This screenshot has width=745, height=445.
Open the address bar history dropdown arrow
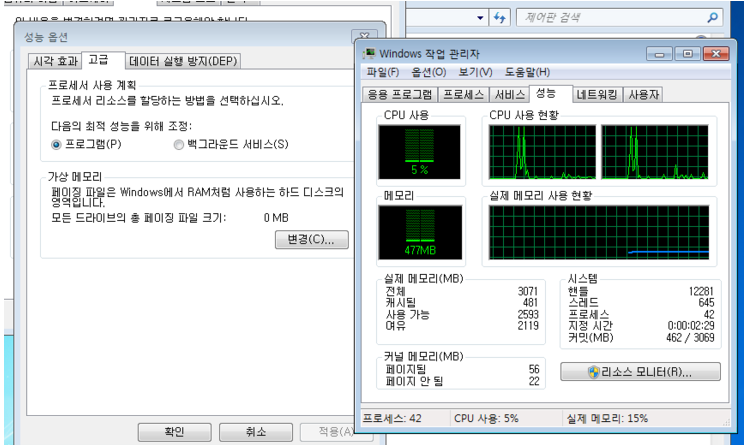[480, 18]
